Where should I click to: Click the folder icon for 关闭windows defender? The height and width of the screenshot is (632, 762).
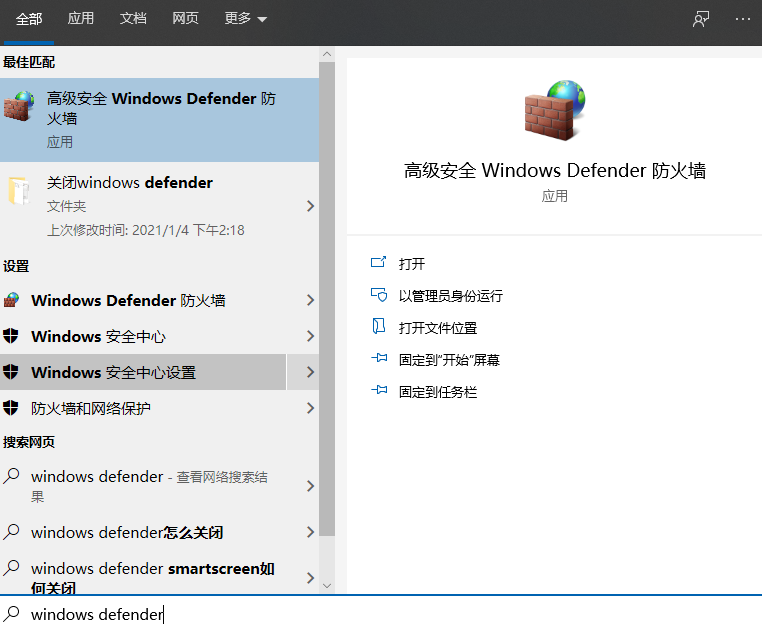[x=19, y=191]
